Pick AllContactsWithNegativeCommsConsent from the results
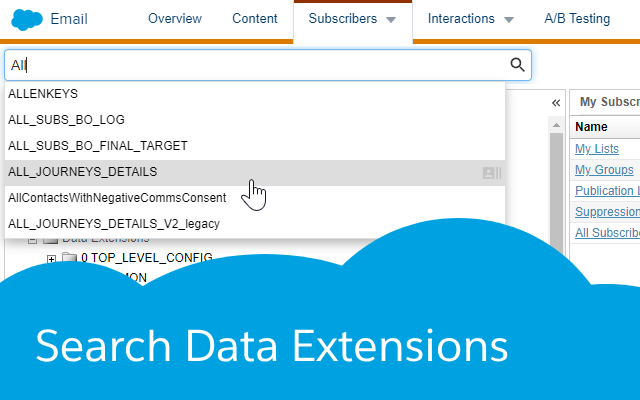The image size is (640, 400). (x=117, y=198)
